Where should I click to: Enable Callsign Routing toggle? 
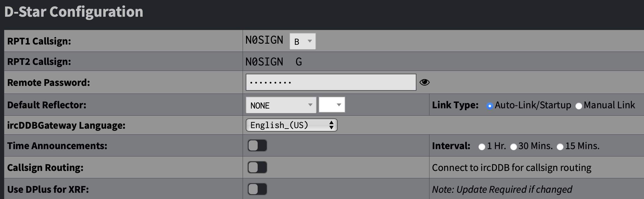click(x=257, y=167)
